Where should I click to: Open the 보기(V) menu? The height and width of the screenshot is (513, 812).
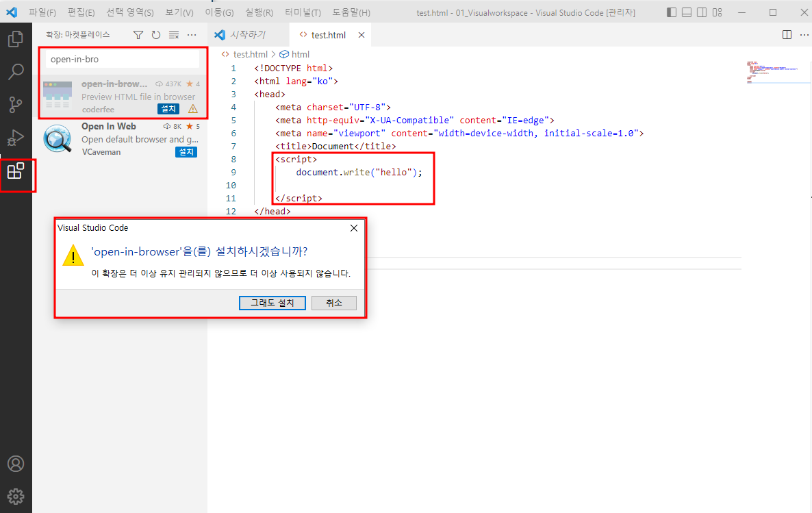(x=179, y=12)
